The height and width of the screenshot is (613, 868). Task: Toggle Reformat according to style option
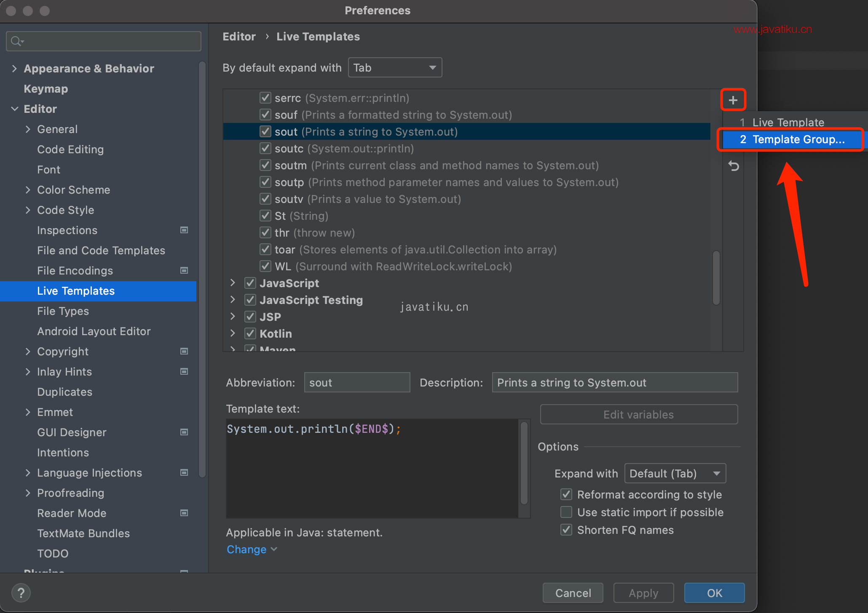point(566,494)
